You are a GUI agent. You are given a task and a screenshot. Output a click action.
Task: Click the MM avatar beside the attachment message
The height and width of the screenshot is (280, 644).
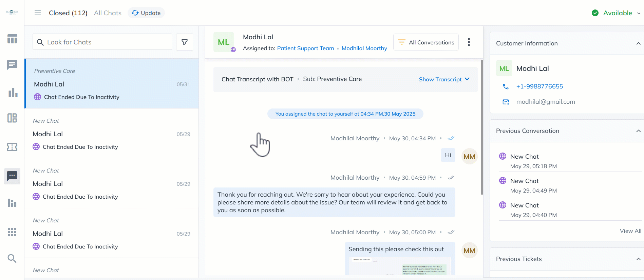470,250
